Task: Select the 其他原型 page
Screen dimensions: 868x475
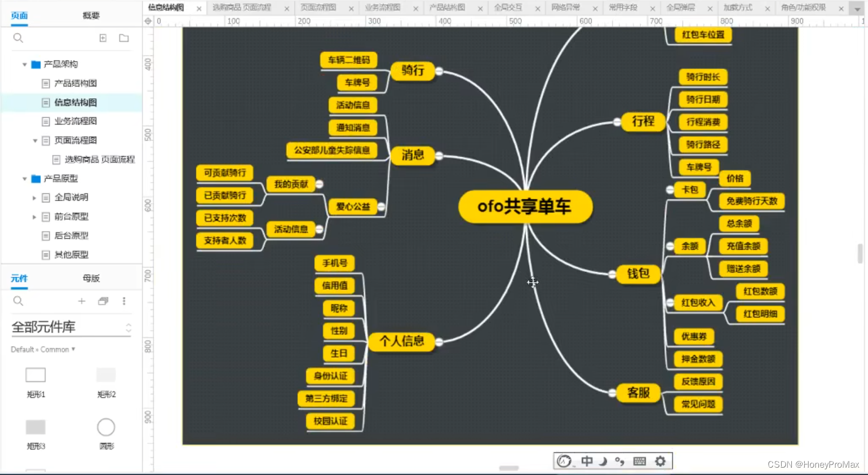Action: (x=71, y=255)
